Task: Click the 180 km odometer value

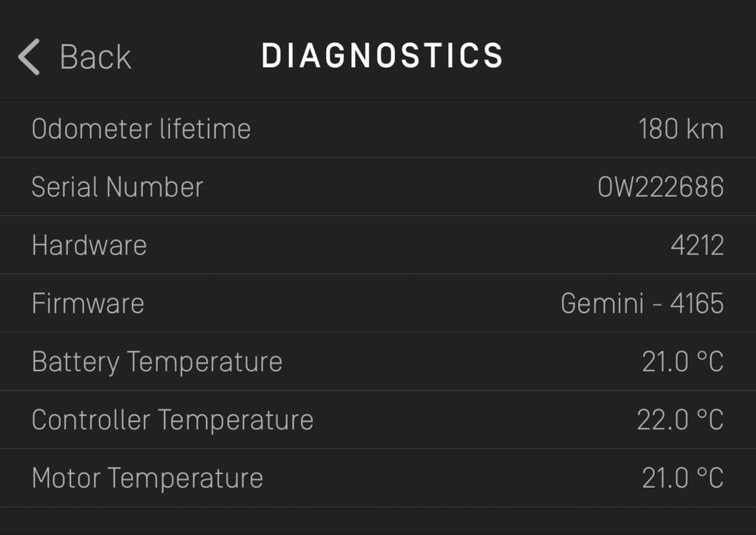Action: [680, 129]
